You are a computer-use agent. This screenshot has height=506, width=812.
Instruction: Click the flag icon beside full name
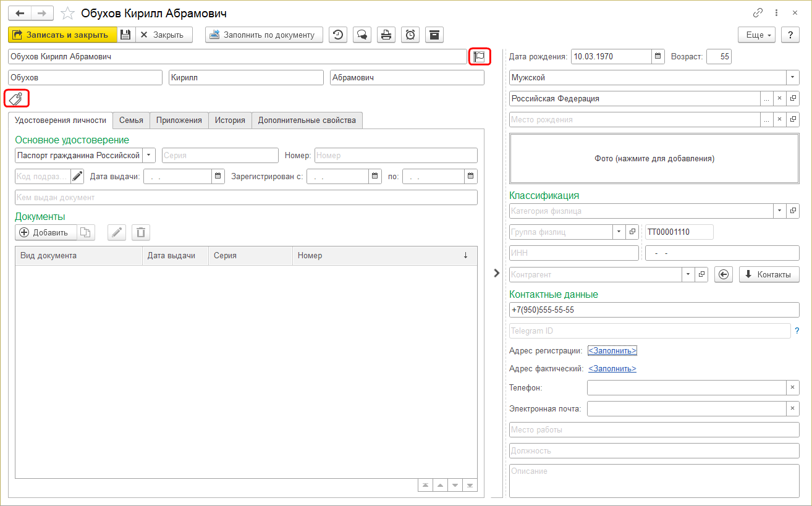coord(479,57)
